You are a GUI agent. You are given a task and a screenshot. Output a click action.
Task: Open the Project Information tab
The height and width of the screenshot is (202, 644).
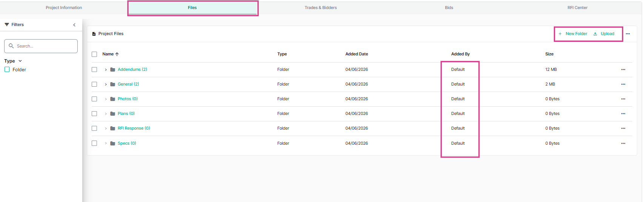click(64, 8)
